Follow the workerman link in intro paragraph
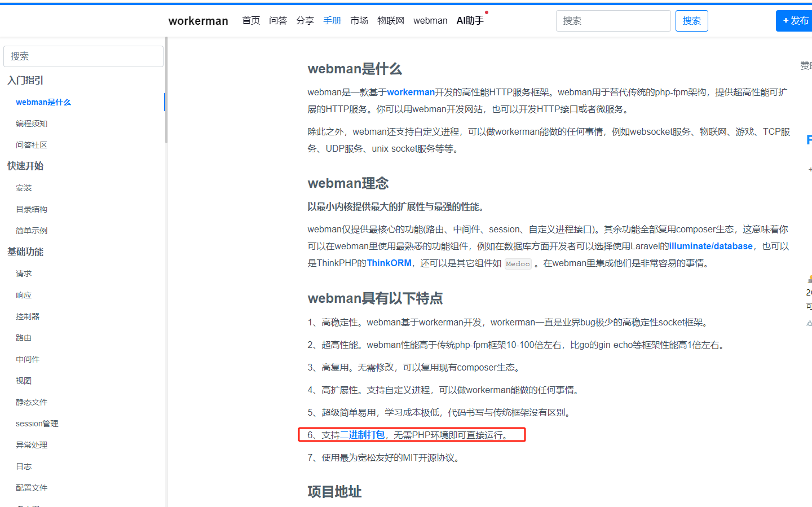This screenshot has height=507, width=812. click(x=411, y=92)
